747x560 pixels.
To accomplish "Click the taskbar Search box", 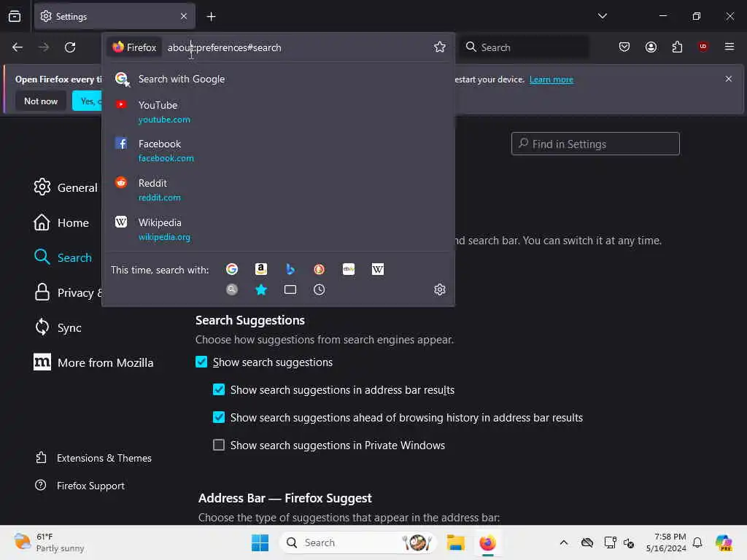I will [x=359, y=542].
